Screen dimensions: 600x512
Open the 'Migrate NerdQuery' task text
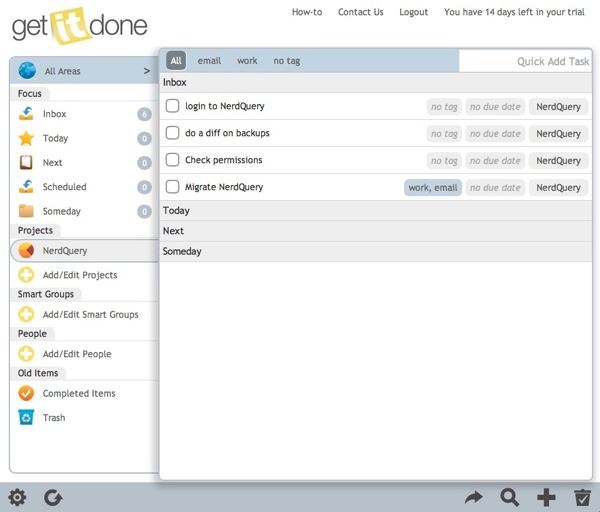click(224, 187)
